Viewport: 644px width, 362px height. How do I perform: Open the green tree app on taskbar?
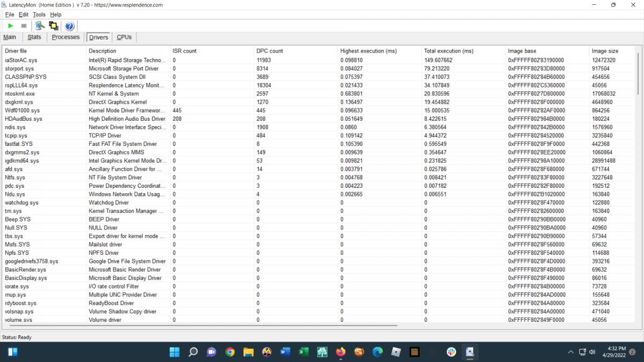322,352
